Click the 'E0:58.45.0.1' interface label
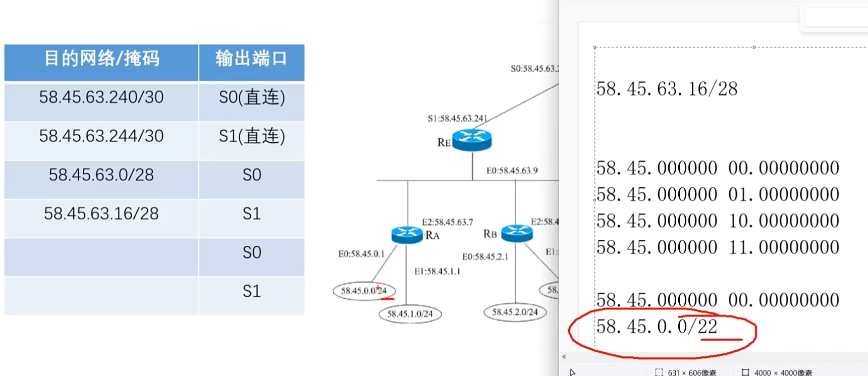 pos(361,254)
